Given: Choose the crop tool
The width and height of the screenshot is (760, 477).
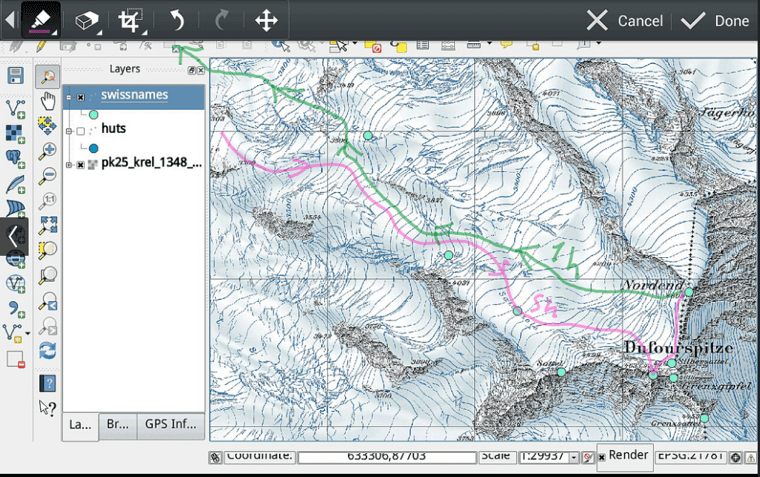Looking at the screenshot, I should click(x=130, y=20).
